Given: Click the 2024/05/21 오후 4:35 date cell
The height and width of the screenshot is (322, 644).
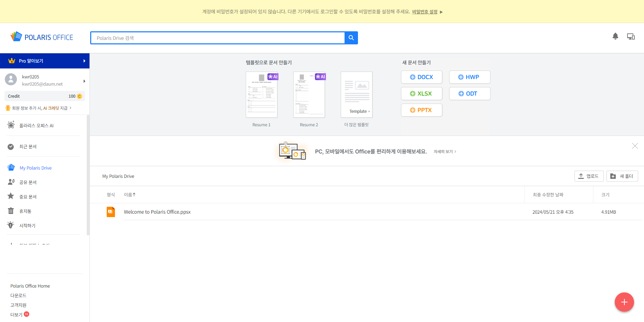Looking at the screenshot, I should pyautogui.click(x=553, y=212).
